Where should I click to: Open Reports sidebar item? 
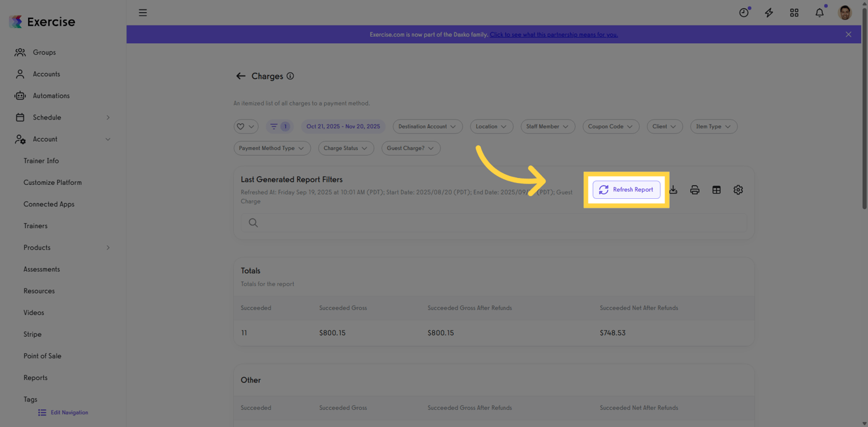36,377
